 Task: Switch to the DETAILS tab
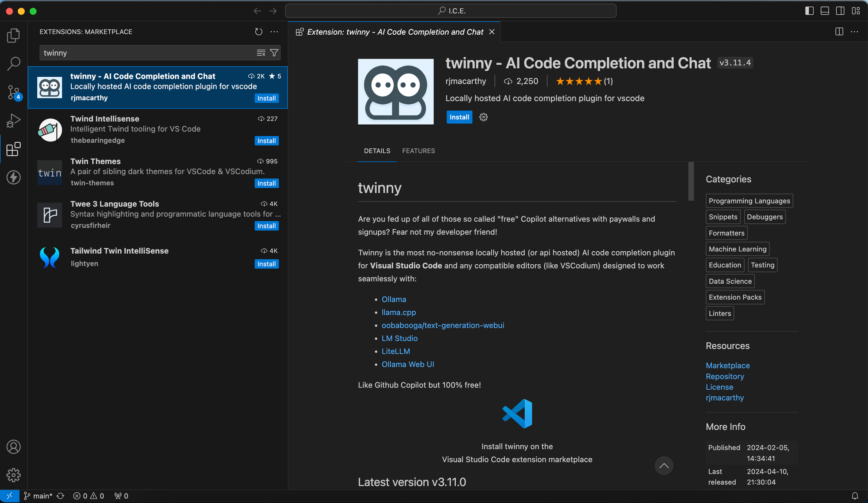point(377,151)
